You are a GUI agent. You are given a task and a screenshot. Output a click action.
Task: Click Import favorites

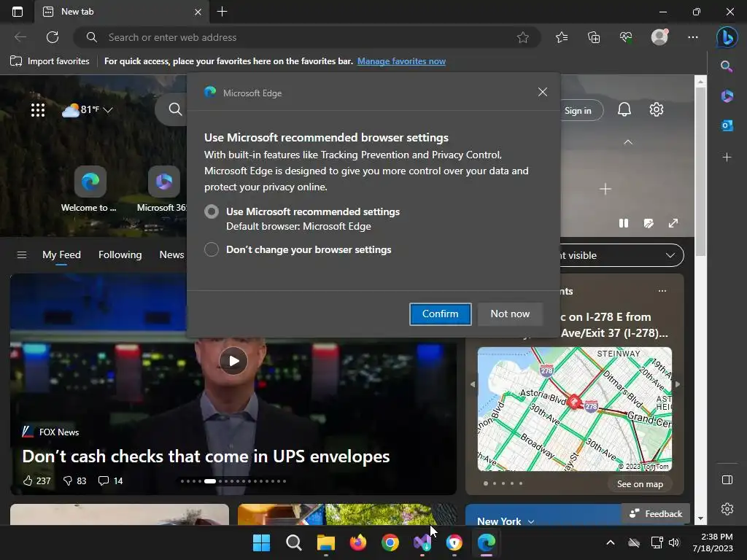pos(50,61)
